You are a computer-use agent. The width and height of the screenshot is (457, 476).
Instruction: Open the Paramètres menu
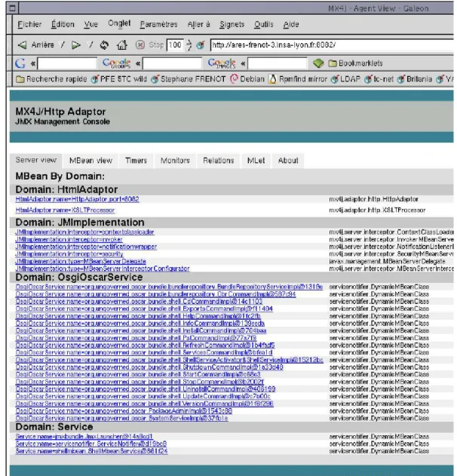click(158, 24)
